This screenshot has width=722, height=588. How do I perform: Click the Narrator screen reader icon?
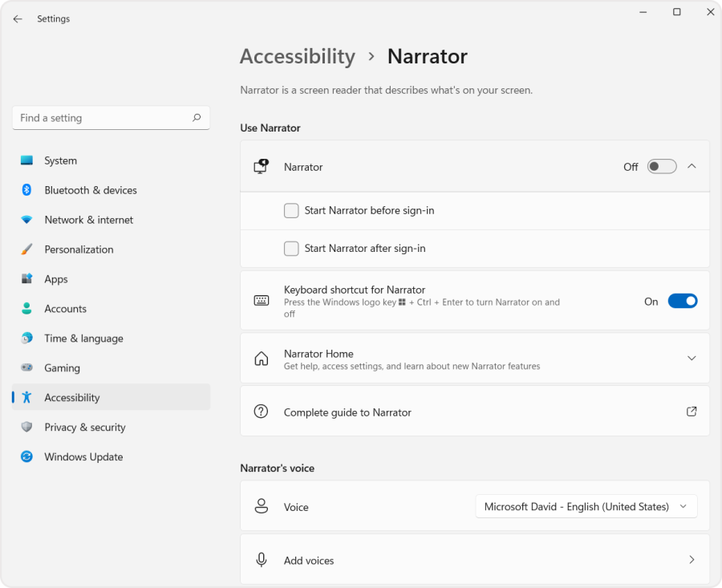pos(261,166)
